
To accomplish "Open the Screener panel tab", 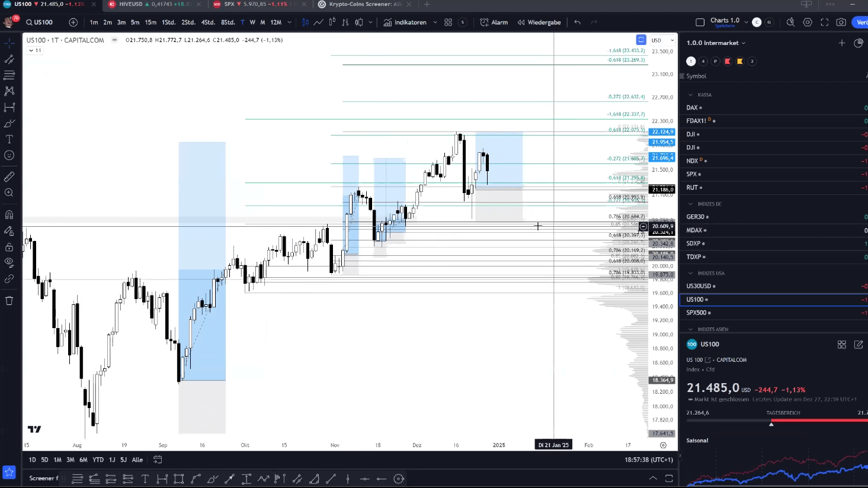I will 44,479.
